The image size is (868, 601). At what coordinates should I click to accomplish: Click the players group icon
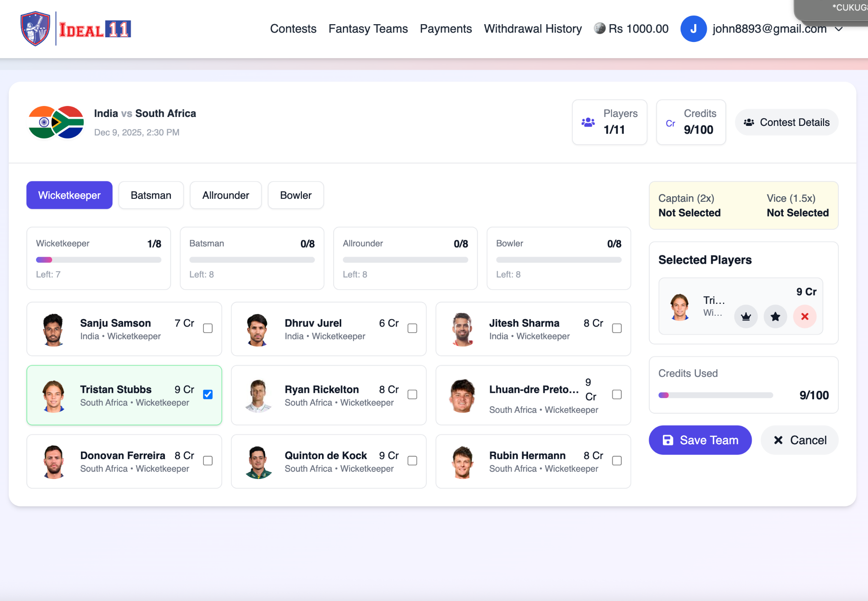pyautogui.click(x=588, y=122)
